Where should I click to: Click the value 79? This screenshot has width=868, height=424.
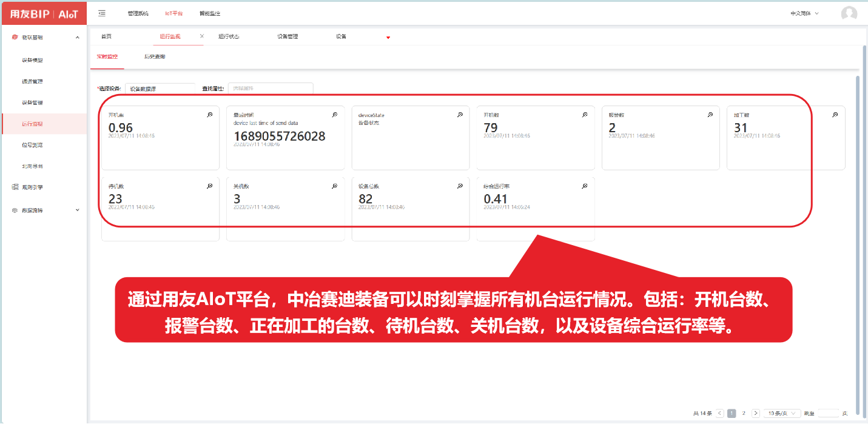(x=491, y=127)
